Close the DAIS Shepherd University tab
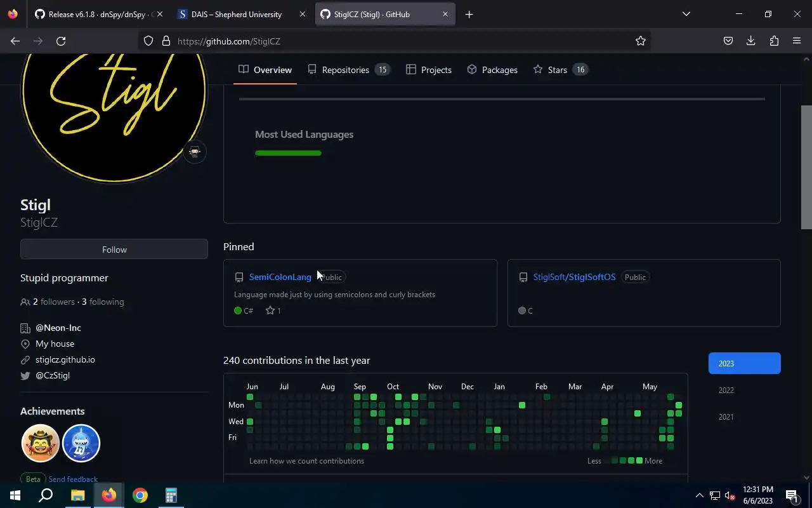Image resolution: width=812 pixels, height=508 pixels. tap(303, 14)
